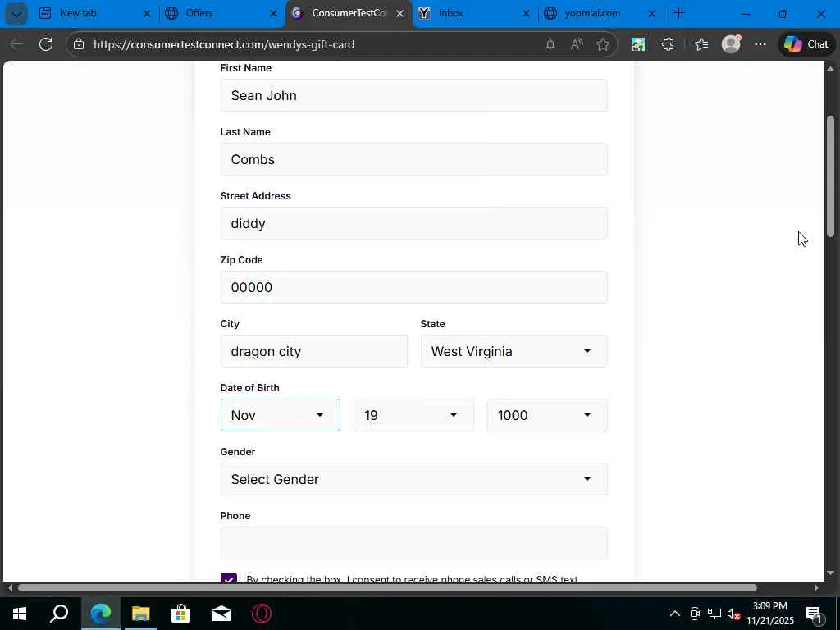Open File Explorer from taskbar
This screenshot has width=840, height=630.
[141, 614]
